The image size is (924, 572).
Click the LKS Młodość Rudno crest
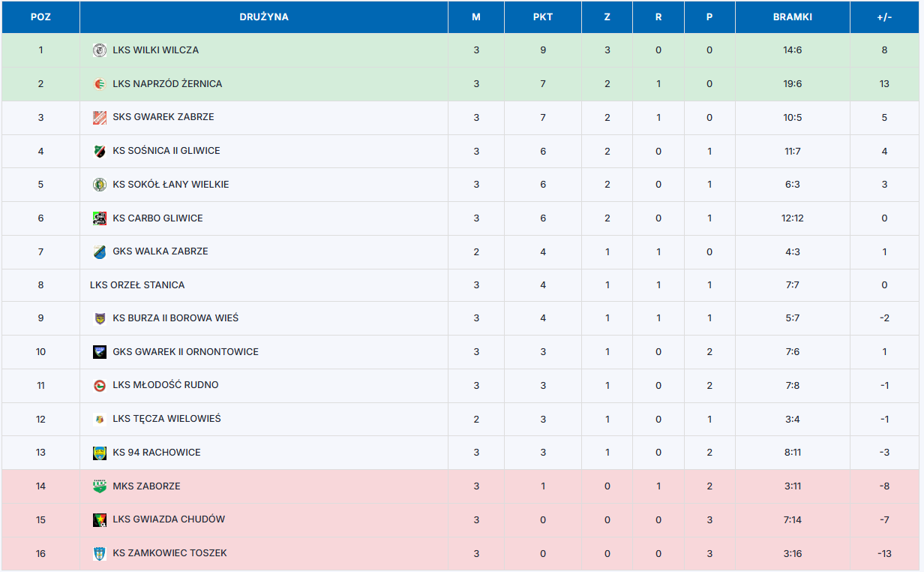coord(100,385)
